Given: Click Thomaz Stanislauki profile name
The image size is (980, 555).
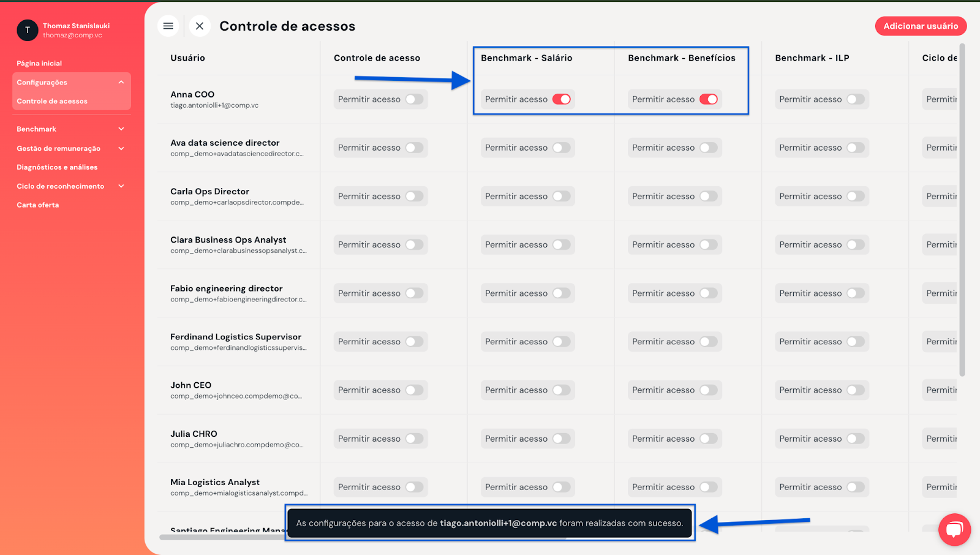Looking at the screenshot, I should pos(76,26).
